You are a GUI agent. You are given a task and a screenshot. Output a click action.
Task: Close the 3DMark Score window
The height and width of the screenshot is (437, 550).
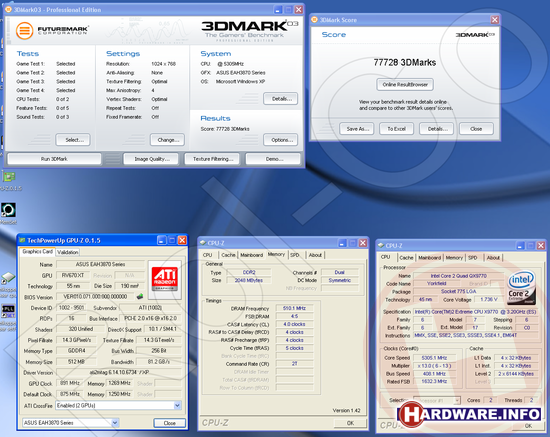pyautogui.click(x=495, y=20)
